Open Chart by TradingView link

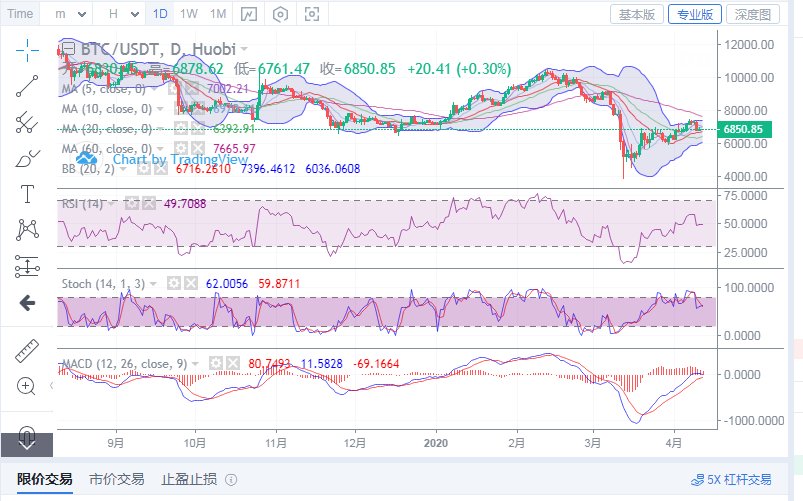180,159
